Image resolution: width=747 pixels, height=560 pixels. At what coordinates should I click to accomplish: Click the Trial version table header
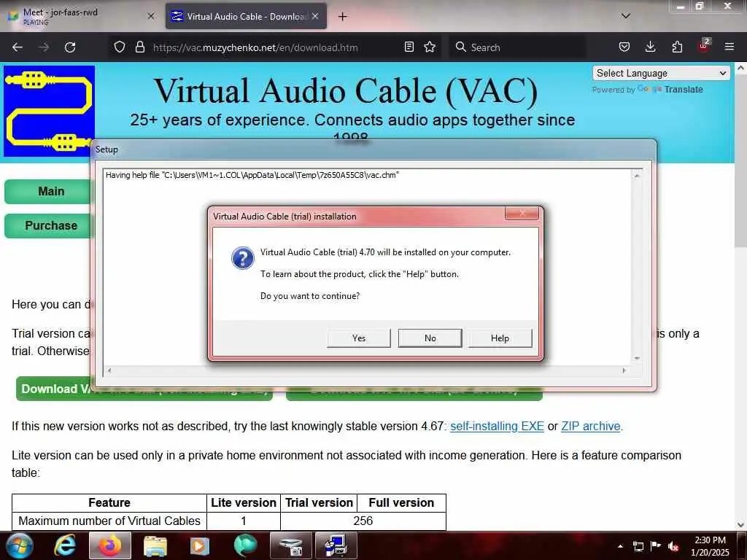tap(319, 503)
